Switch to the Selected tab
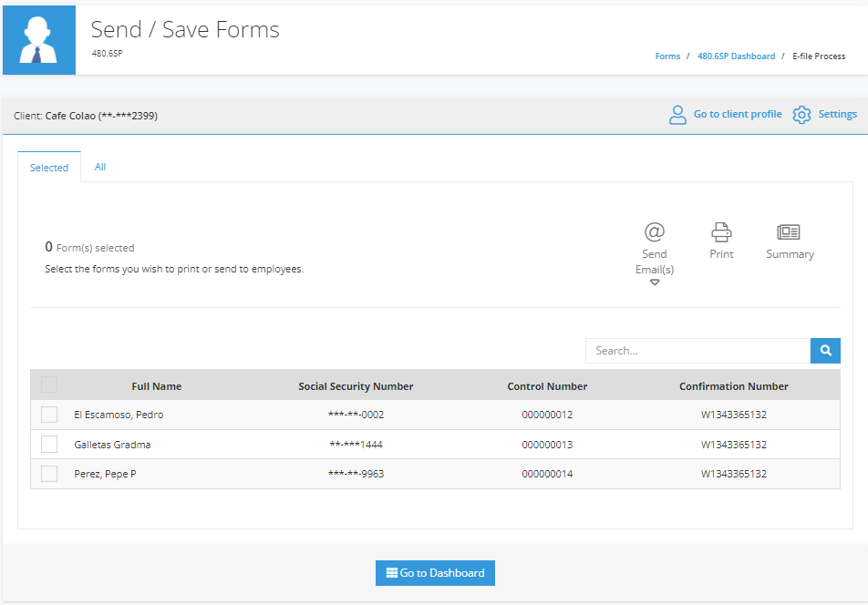 [x=49, y=167]
